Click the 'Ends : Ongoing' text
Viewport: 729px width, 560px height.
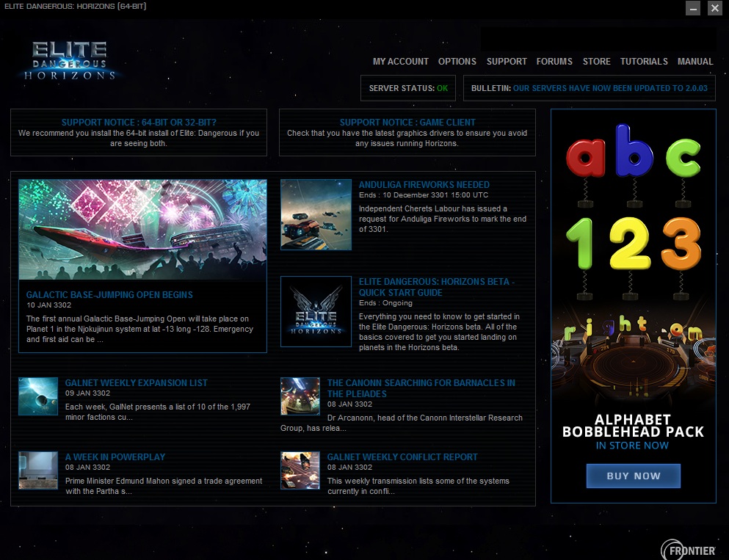click(385, 303)
